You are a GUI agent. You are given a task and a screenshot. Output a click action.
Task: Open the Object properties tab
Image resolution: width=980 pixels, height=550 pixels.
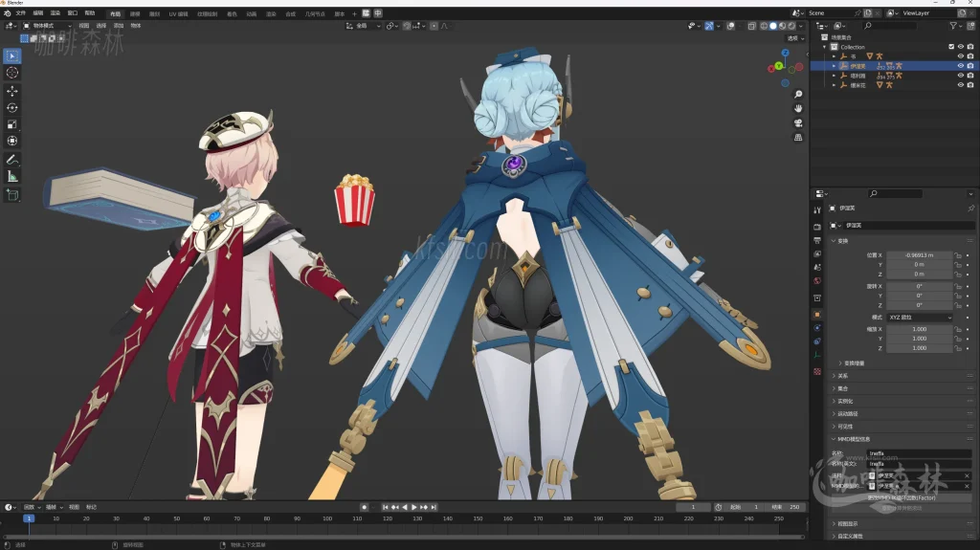coord(817,315)
